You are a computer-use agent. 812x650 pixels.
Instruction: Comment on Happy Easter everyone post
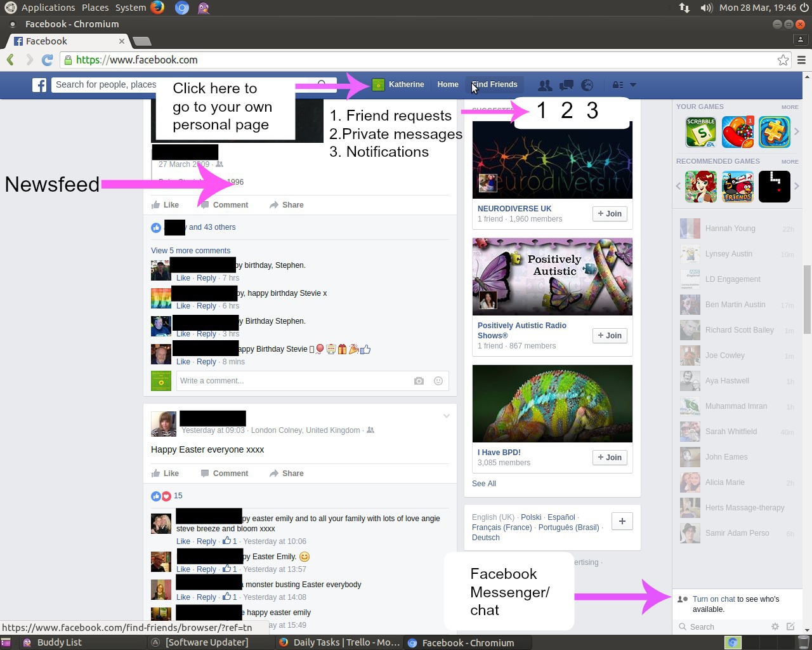tap(225, 474)
